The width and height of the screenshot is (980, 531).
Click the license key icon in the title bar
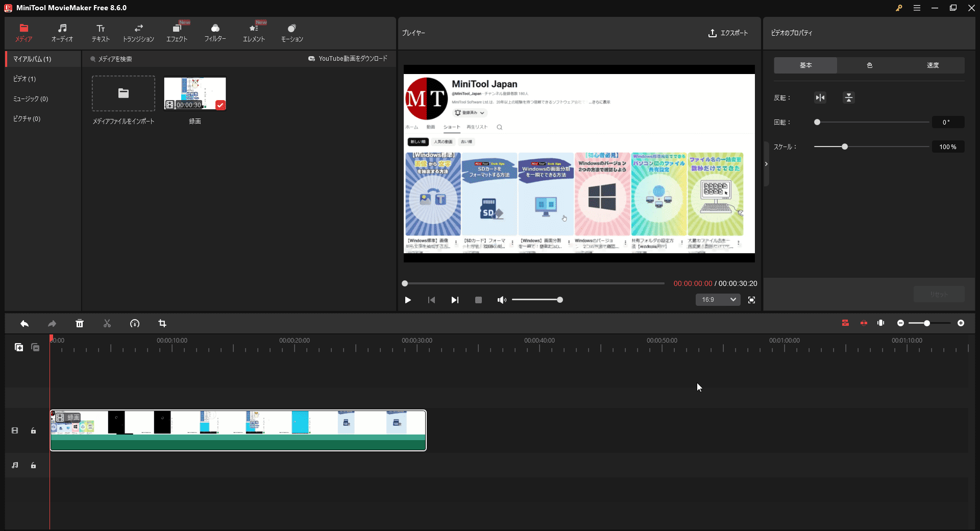click(x=899, y=8)
